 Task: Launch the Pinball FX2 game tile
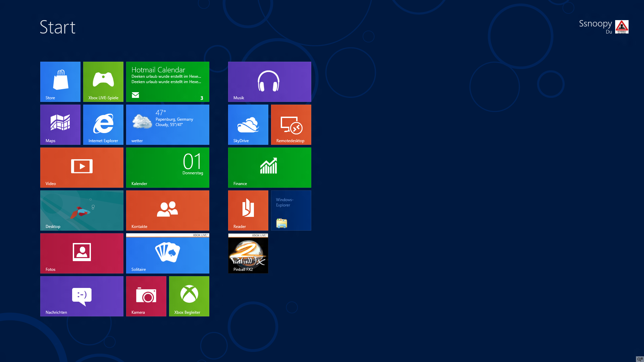248,253
